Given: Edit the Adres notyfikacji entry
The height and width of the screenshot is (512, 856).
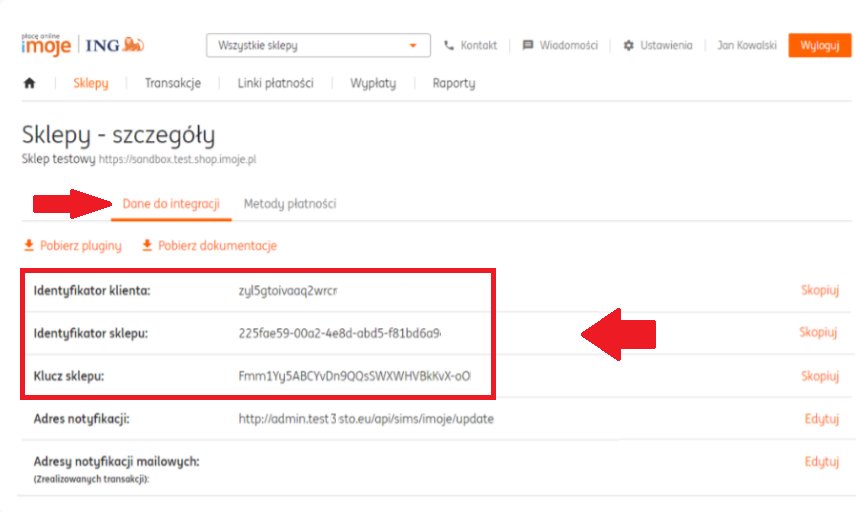Looking at the screenshot, I should coord(821,419).
